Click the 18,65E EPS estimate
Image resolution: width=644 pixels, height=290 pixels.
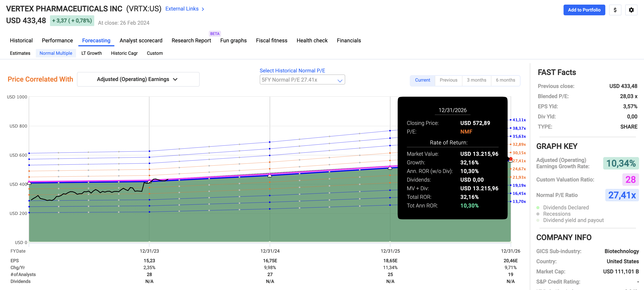390,261
